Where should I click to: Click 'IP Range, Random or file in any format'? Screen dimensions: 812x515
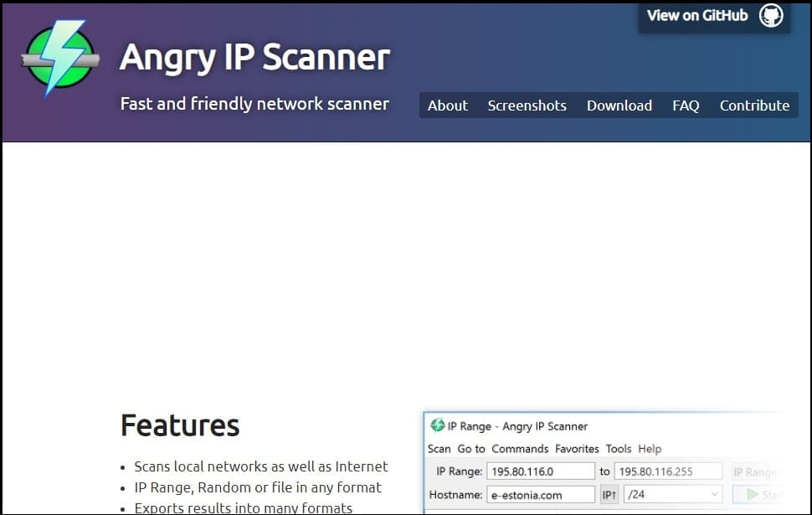pos(258,487)
